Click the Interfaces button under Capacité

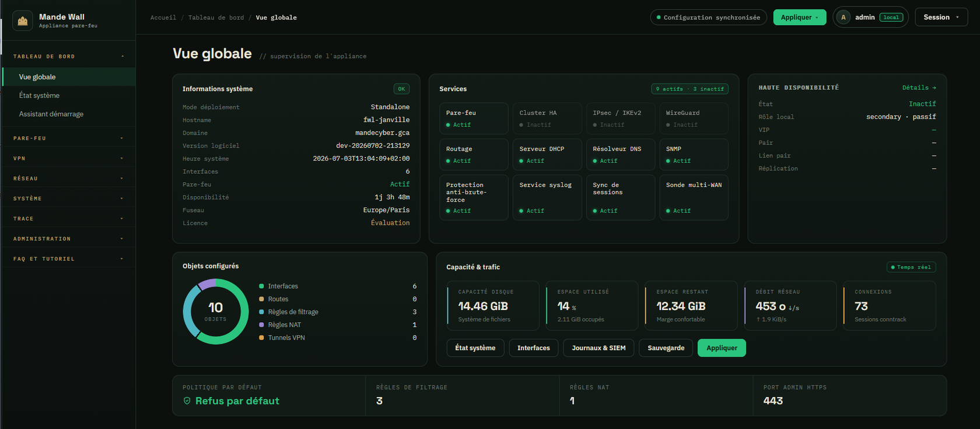coord(533,348)
